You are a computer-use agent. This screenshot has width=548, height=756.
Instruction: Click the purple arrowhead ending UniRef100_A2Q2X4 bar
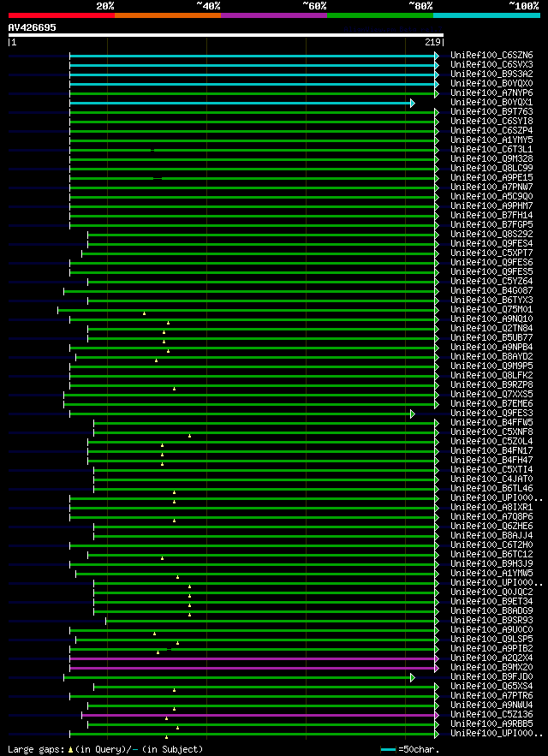437,658
